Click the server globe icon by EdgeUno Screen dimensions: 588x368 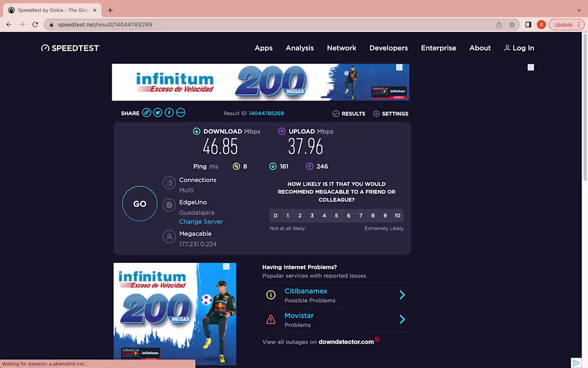[169, 205]
